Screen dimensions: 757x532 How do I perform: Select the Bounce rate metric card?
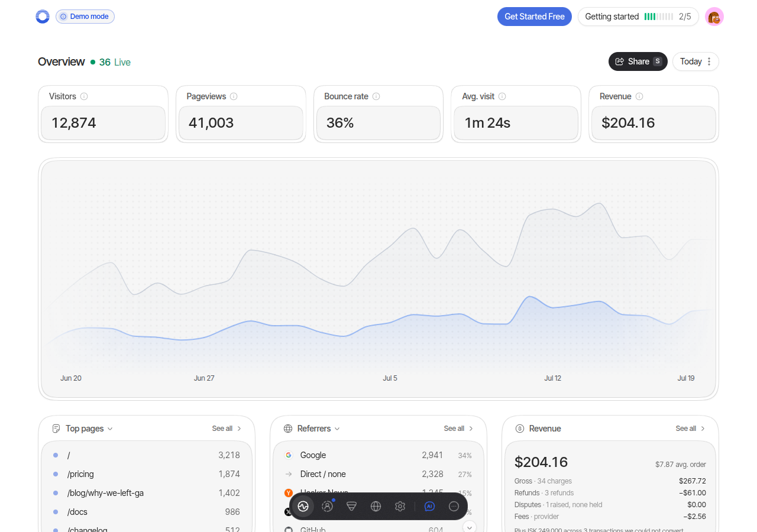coord(378,114)
